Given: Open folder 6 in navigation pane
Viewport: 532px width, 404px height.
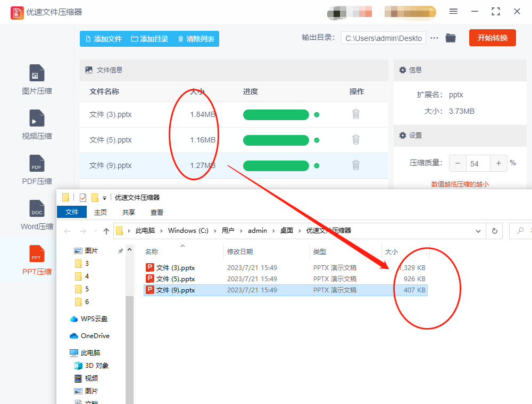Looking at the screenshot, I should pyautogui.click(x=82, y=301).
